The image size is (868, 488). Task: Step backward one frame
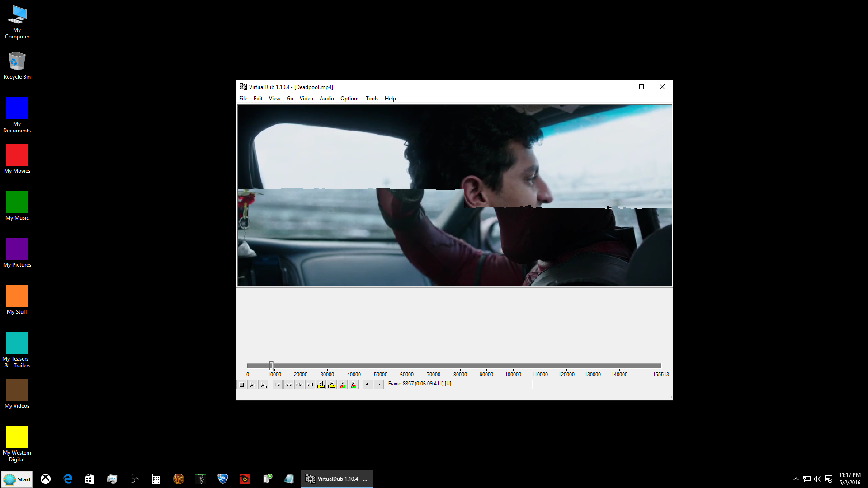(288, 385)
